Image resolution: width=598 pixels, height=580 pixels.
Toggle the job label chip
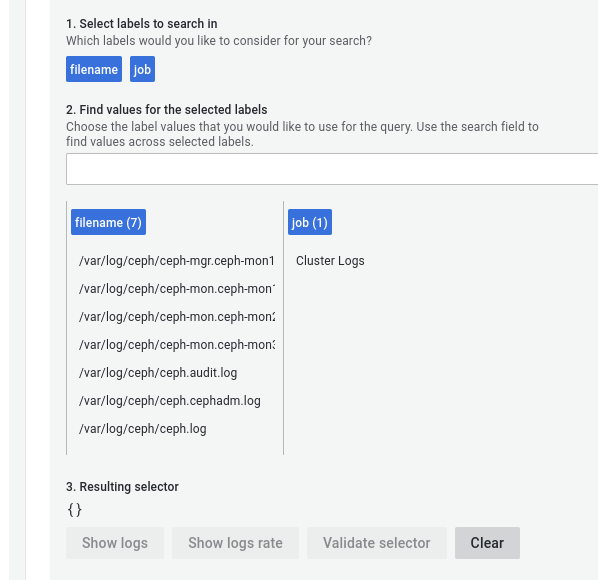tap(142, 69)
